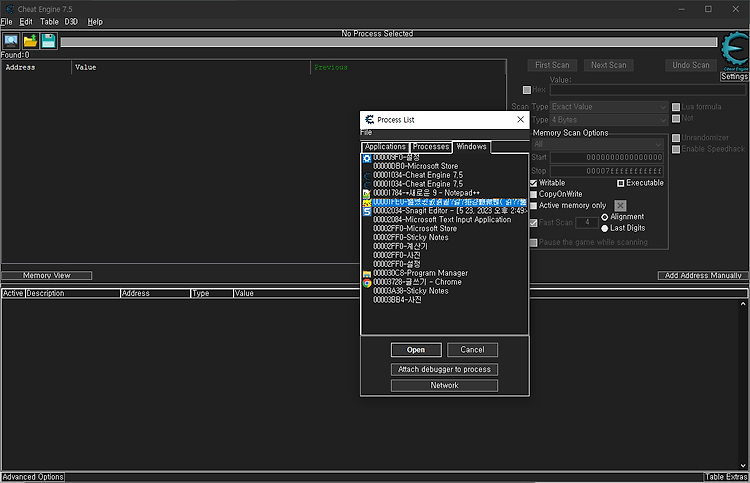
Task: Uncheck the Writable checkbox
Action: point(533,183)
